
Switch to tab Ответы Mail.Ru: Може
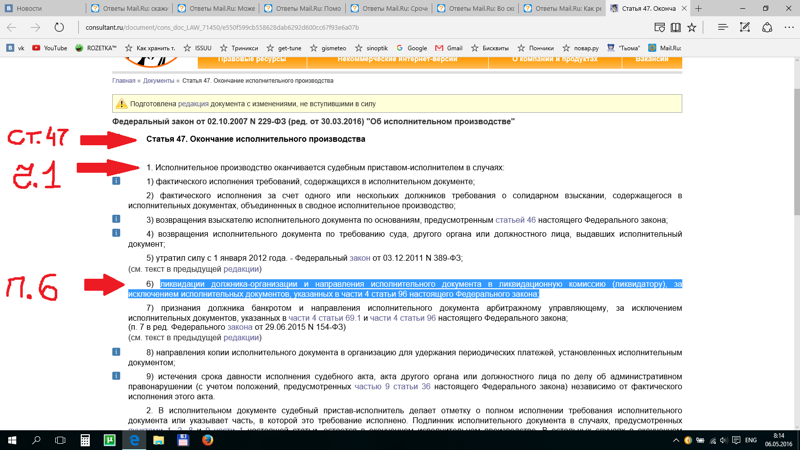215,8
